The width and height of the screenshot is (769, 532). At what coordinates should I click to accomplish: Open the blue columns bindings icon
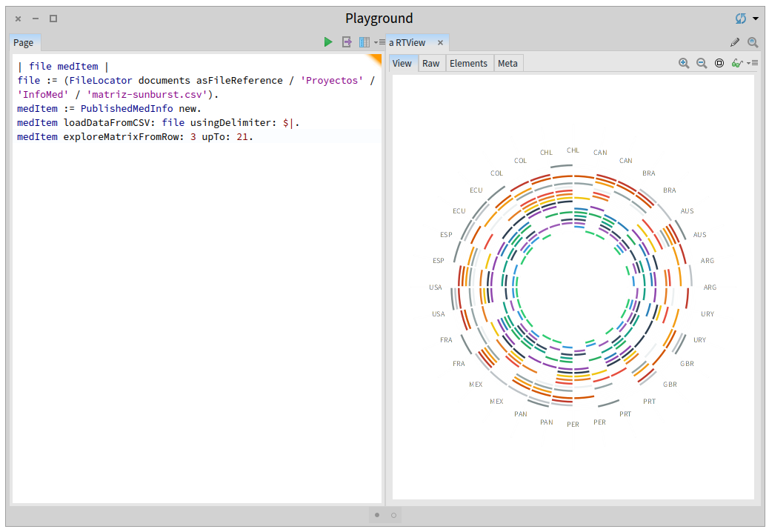pyautogui.click(x=364, y=42)
